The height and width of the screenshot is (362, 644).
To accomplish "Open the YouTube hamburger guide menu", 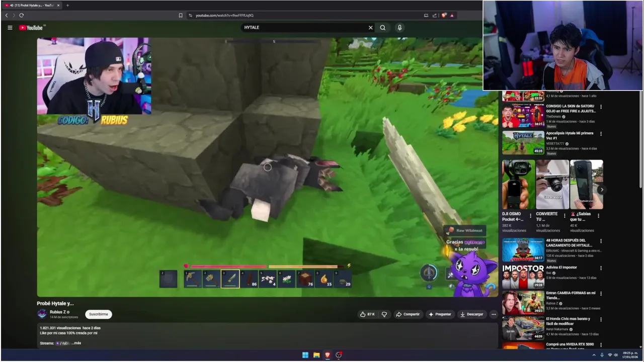I will (x=10, y=28).
